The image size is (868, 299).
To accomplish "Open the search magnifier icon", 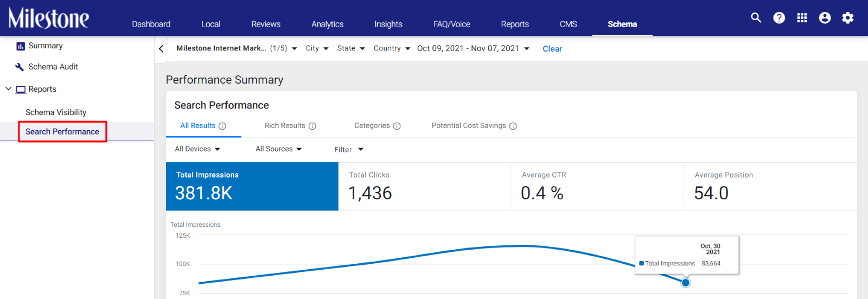I will 756,18.
